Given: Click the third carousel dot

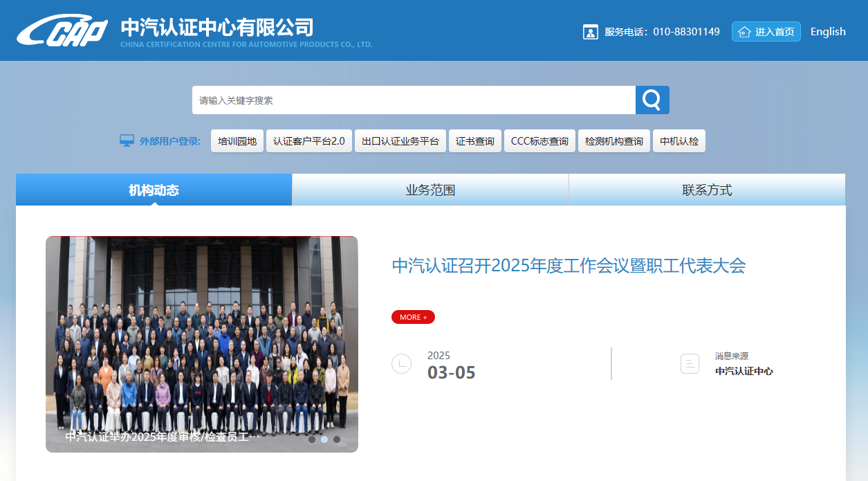Looking at the screenshot, I should point(337,439).
